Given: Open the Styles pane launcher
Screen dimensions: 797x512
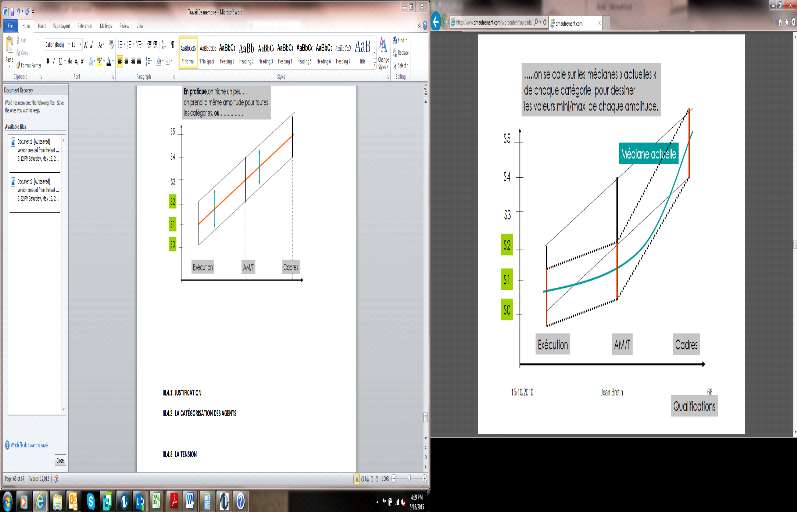Looking at the screenshot, I should coord(388,77).
